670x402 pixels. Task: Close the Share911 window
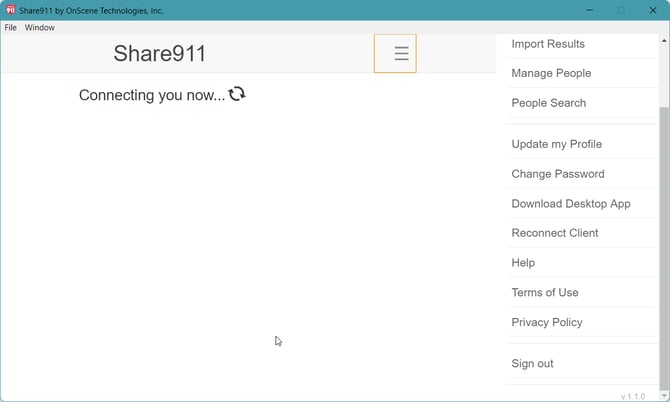pyautogui.click(x=652, y=10)
